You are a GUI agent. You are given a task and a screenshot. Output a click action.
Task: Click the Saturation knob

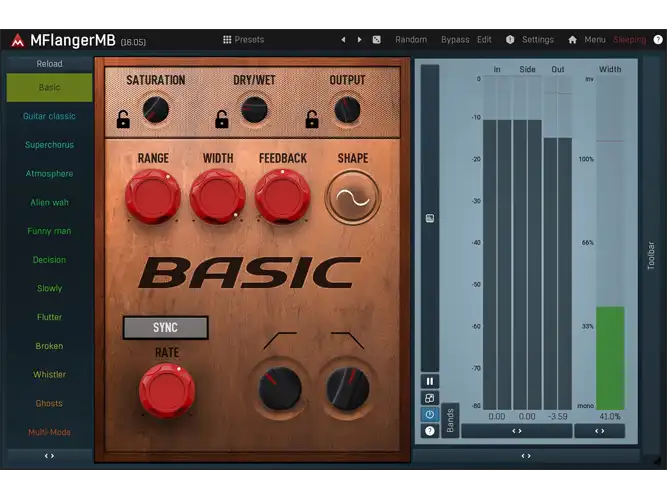[x=156, y=110]
